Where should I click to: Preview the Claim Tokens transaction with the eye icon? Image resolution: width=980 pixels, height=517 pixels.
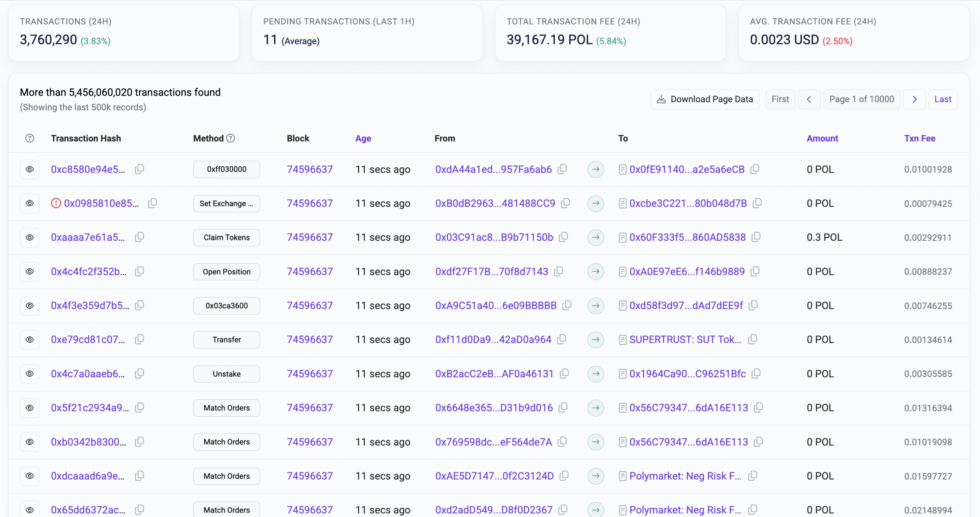click(29, 237)
